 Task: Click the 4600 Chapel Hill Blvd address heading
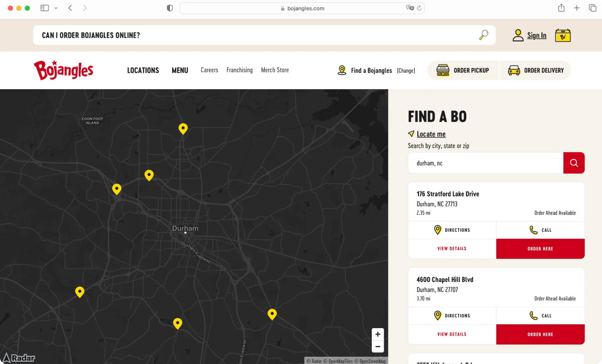(445, 279)
